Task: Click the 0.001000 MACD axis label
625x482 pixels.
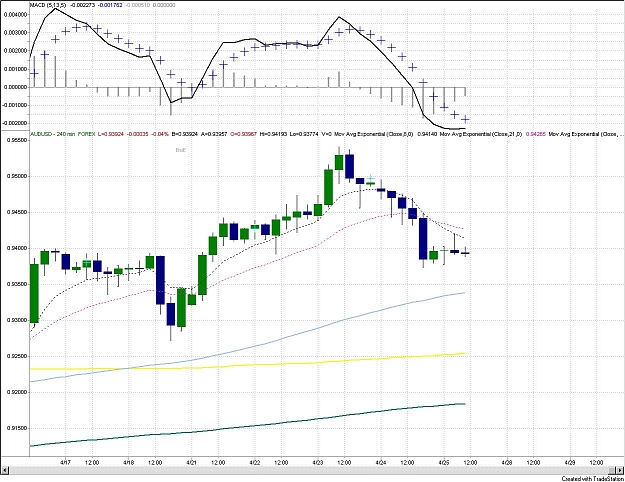Action: coord(16,69)
